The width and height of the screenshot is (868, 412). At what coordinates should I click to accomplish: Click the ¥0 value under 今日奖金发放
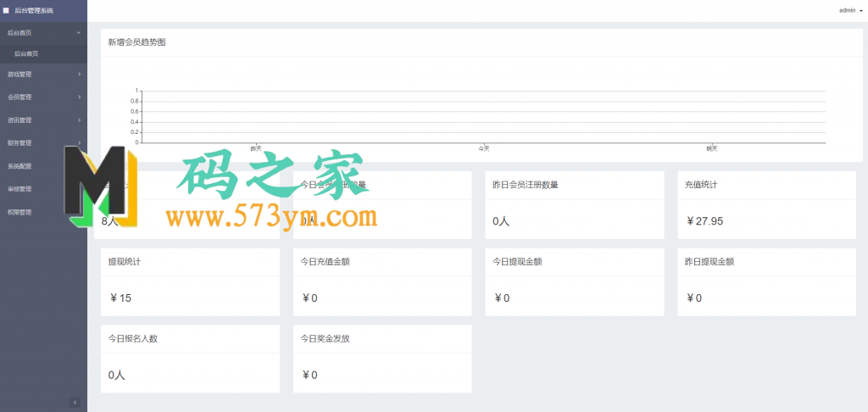coord(309,376)
